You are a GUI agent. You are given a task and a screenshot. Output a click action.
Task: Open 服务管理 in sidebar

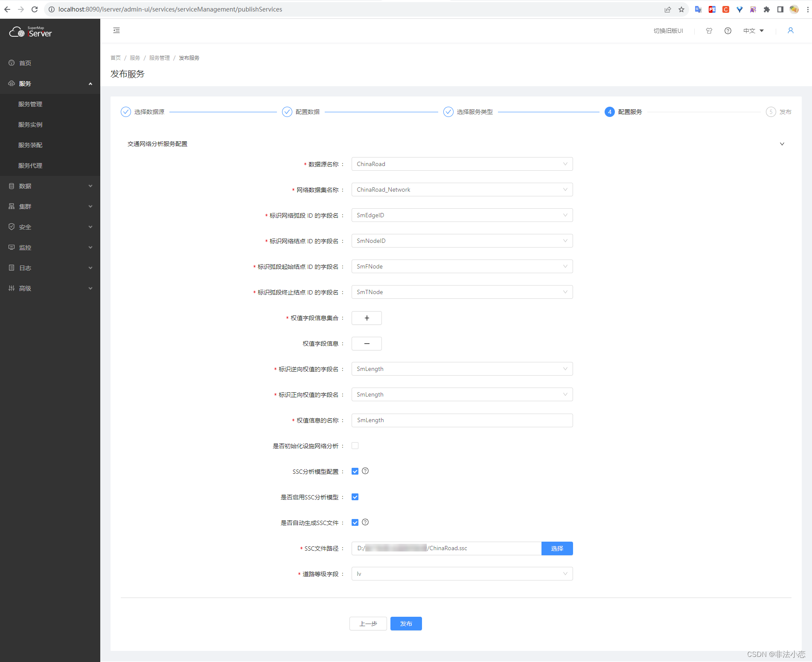(x=50, y=104)
